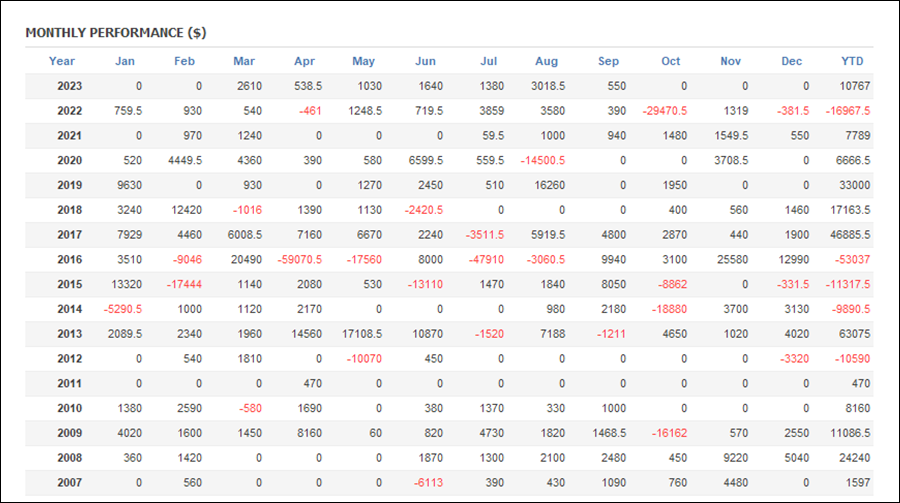Click the -59070.5 April 2016 cell
Viewport: 900px width, 503px height.
300,260
